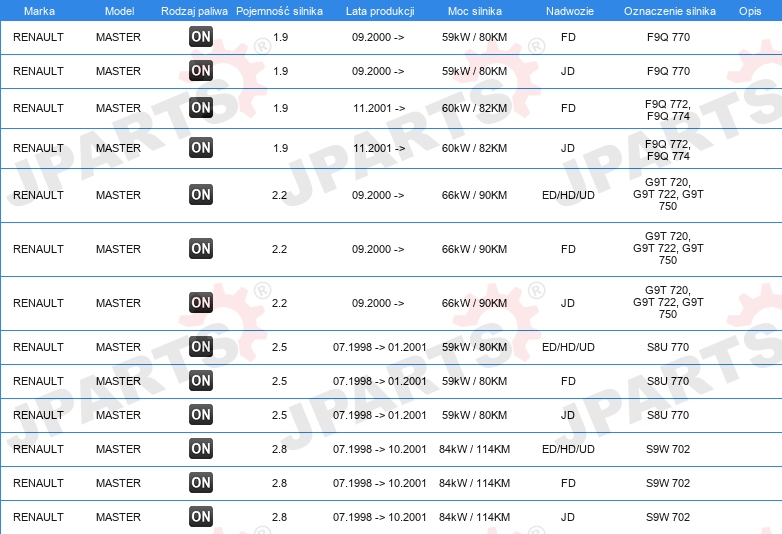Click ON badge in 2.2 66kW FD row
This screenshot has height=534, width=782.
(201, 249)
